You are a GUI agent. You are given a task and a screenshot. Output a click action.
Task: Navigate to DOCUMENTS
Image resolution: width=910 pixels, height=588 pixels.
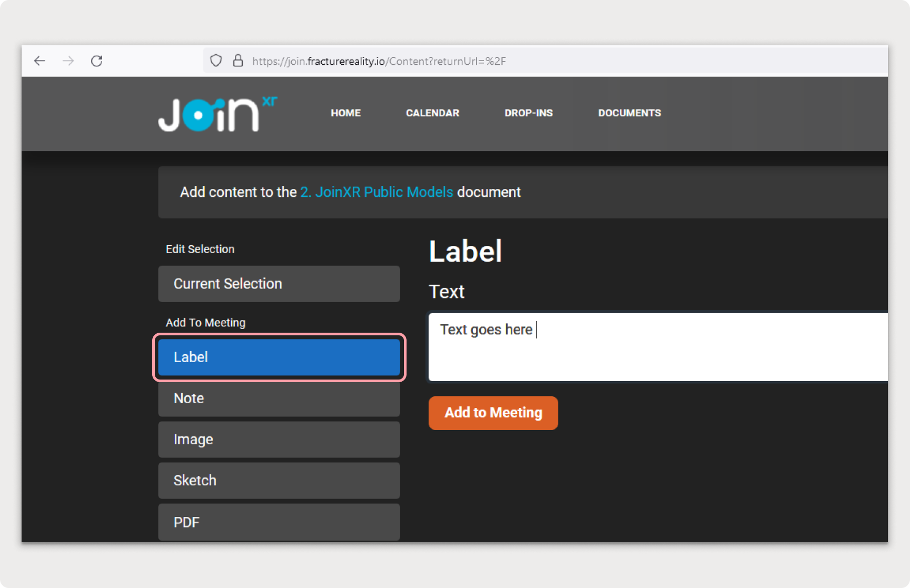(629, 113)
